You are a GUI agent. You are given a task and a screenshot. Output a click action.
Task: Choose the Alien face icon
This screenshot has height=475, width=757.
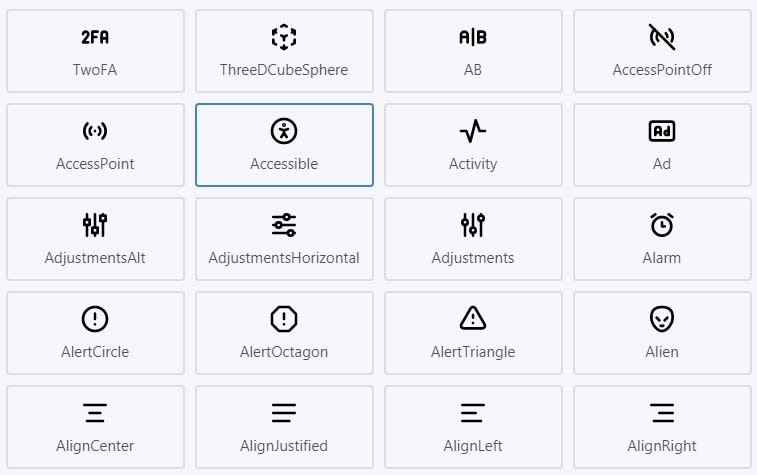tap(662, 319)
